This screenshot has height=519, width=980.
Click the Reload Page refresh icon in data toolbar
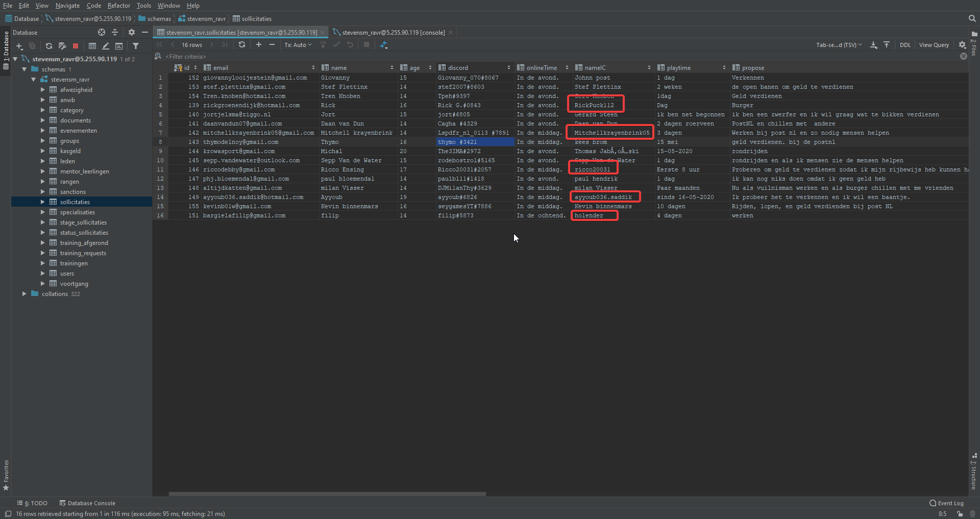tap(242, 45)
